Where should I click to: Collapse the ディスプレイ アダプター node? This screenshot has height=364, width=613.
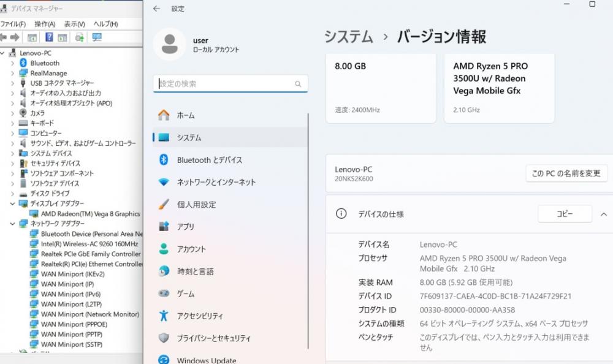click(12, 203)
